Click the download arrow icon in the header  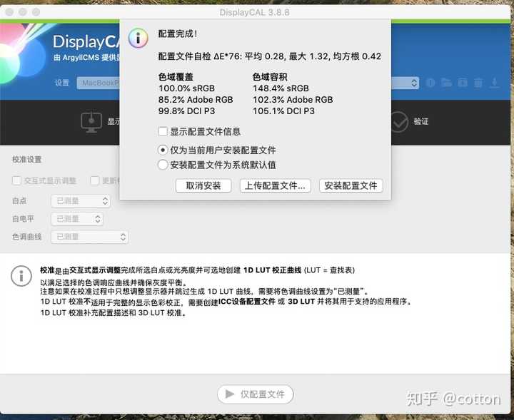tap(494, 83)
